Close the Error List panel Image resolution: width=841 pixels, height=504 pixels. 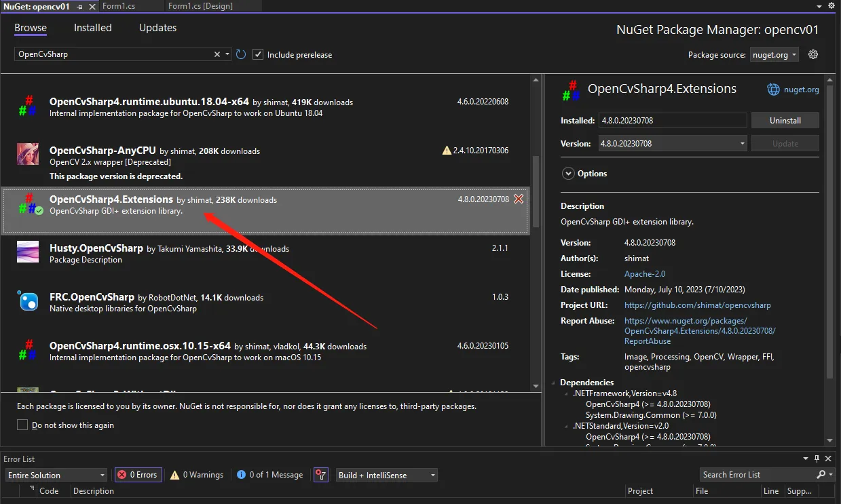[829, 459]
